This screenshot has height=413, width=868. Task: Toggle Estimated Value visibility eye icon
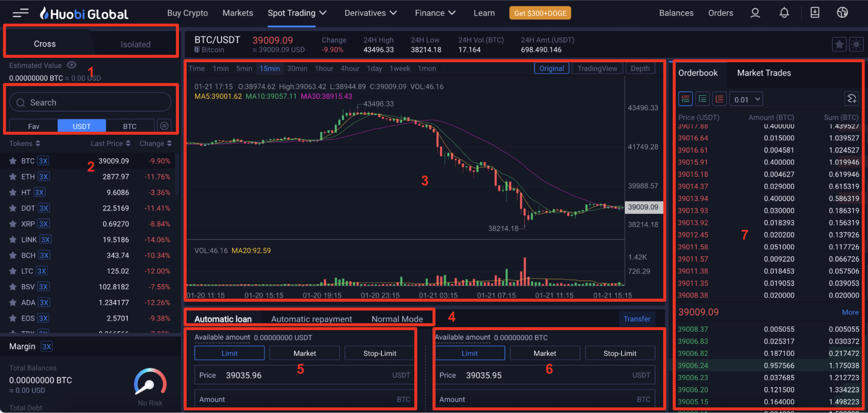(71, 65)
